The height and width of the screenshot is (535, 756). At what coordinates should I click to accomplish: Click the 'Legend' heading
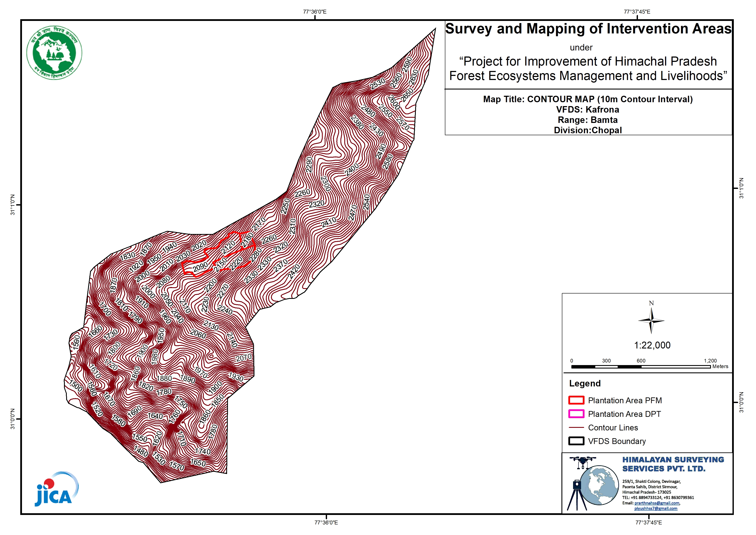[x=585, y=383]
